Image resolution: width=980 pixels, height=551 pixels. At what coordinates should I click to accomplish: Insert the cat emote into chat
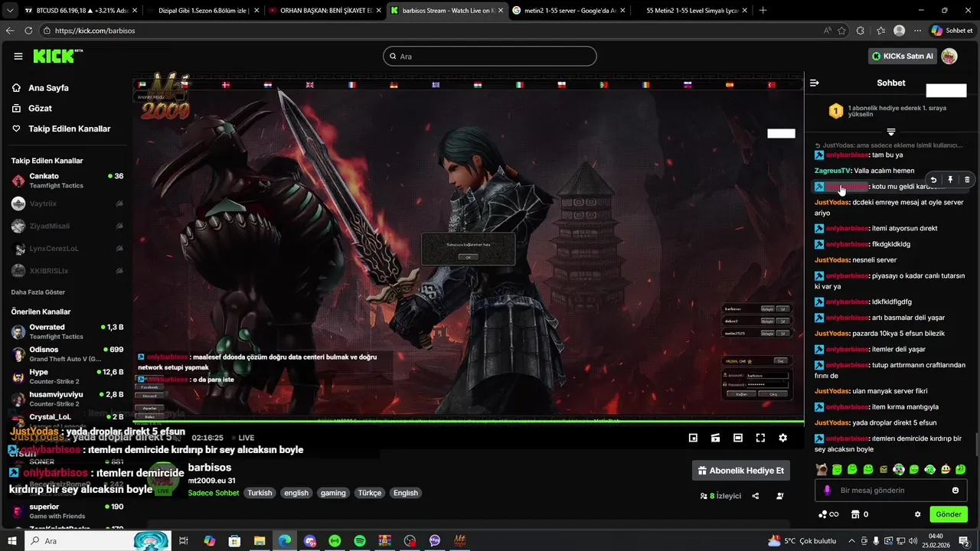coord(822,469)
